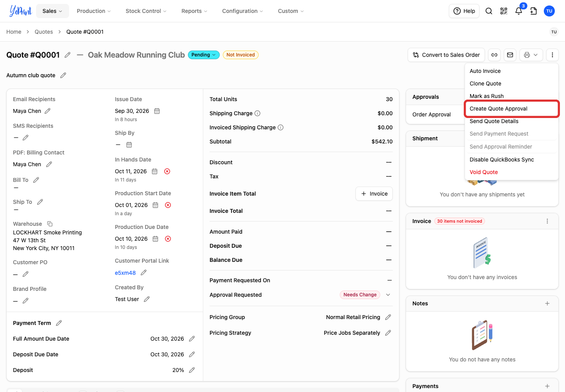Screen dimensions: 565x392
Task: Open the Reports navigation menu
Action: 194,11
